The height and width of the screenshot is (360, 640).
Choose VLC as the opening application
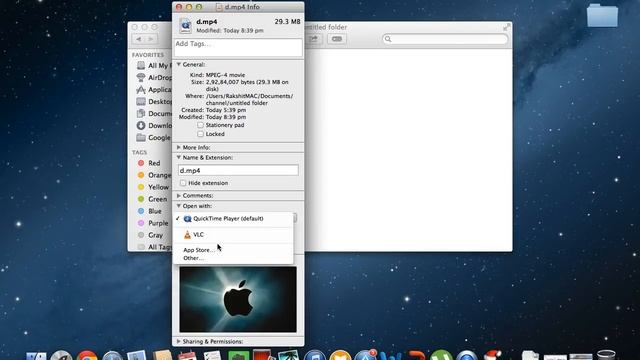pos(233,235)
